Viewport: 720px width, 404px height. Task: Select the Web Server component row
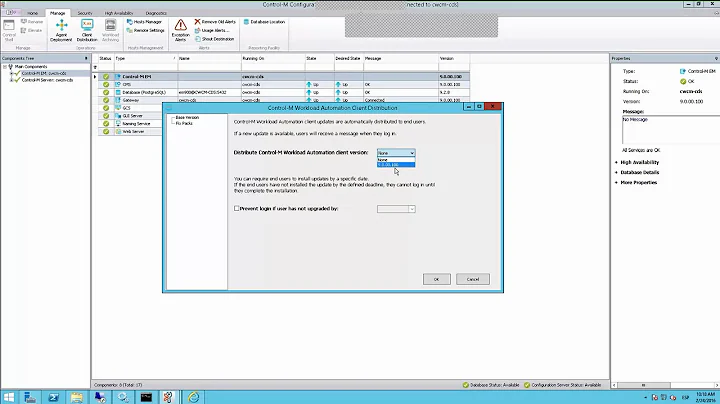tap(130, 131)
